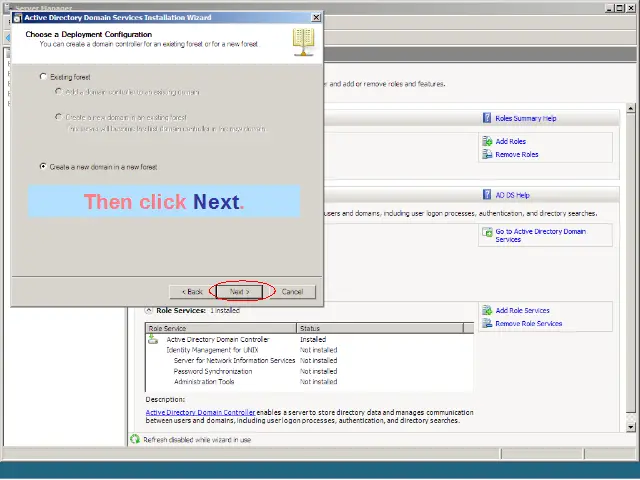Collapse the Role Services section
Screen dimensions: 640x480
tap(149, 310)
